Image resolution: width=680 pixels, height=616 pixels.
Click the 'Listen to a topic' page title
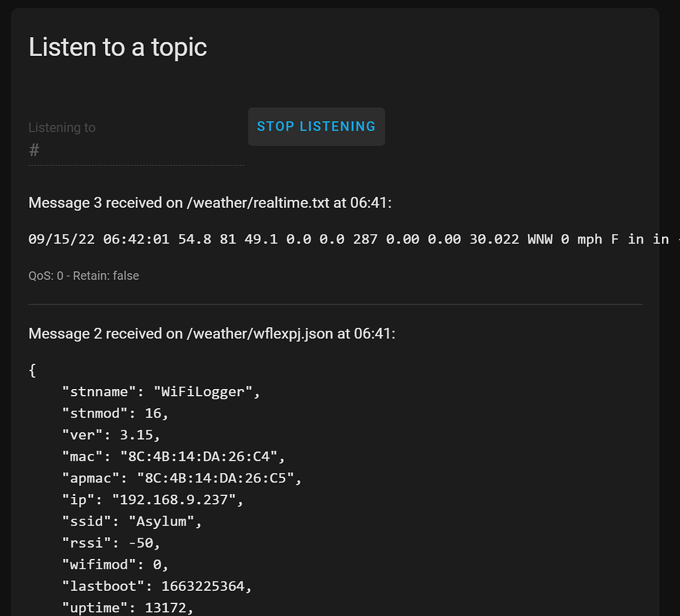click(x=118, y=47)
